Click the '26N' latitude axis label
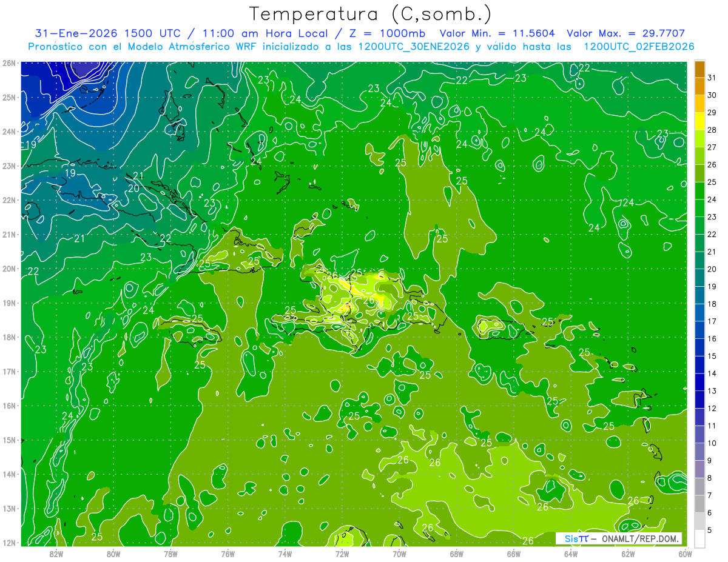 tap(9, 63)
